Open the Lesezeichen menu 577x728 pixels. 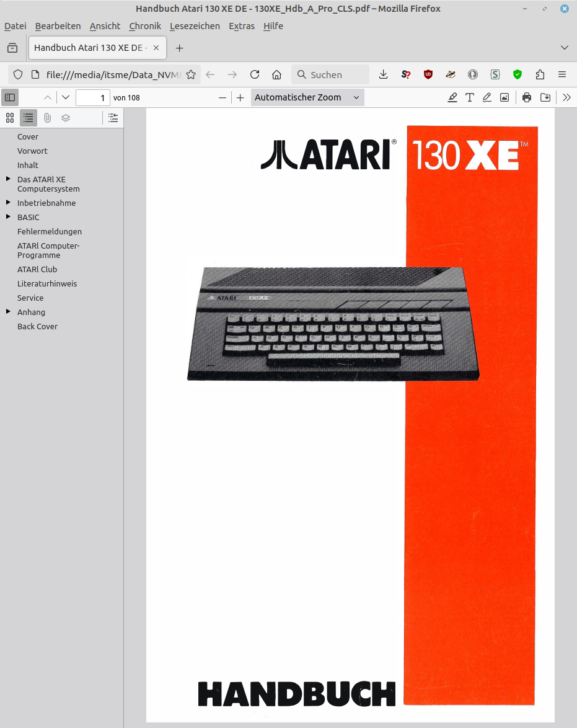195,26
